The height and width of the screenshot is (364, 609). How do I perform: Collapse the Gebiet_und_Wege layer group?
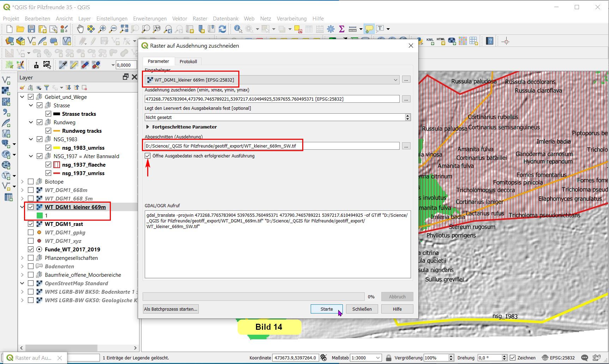[22, 97]
